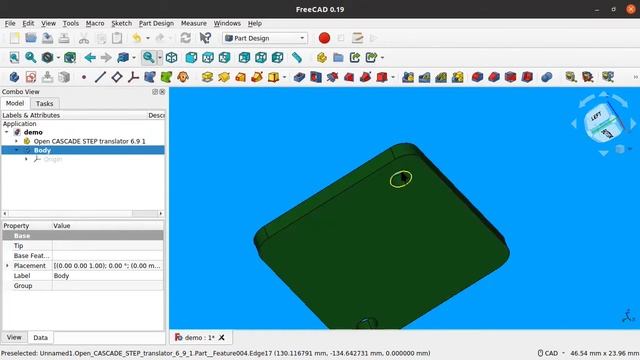Apply Fillet tool red icon

point(477,77)
